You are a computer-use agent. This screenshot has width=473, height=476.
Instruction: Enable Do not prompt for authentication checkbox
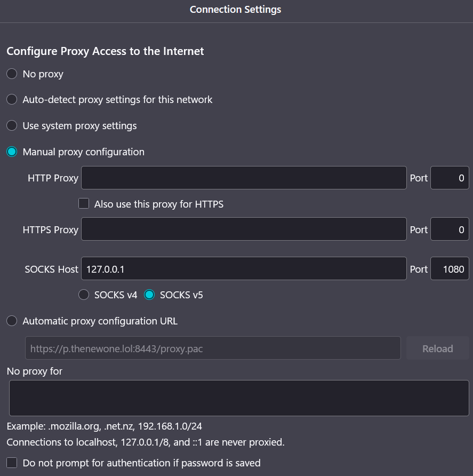(x=12, y=463)
